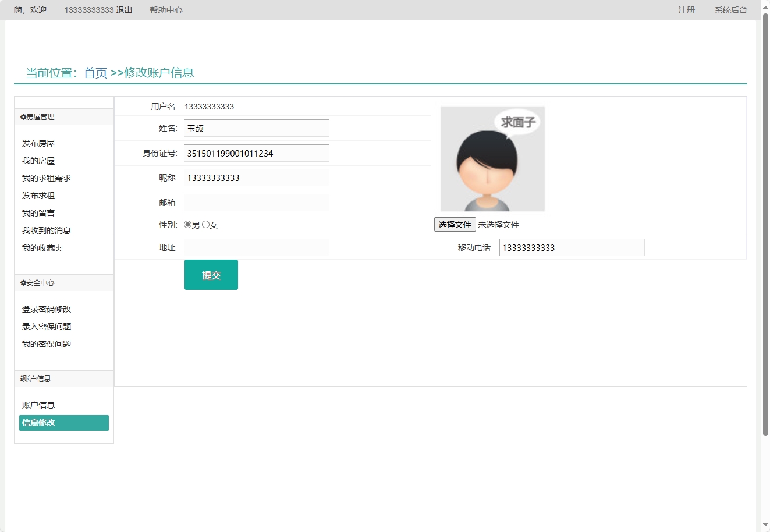This screenshot has width=770, height=532.
Task: Submit the form with the 提交 button
Action: [211, 274]
